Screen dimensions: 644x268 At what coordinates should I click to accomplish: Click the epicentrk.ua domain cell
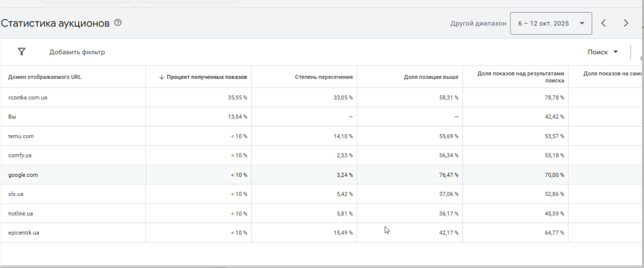click(24, 233)
